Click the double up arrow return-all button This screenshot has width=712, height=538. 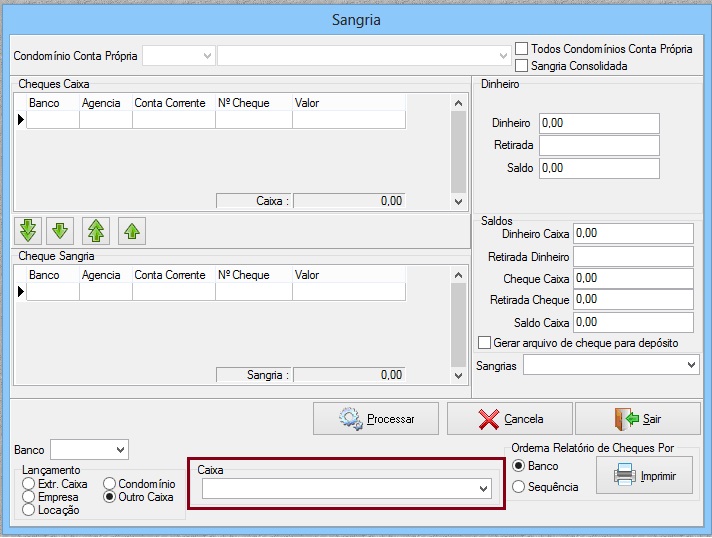click(x=96, y=231)
